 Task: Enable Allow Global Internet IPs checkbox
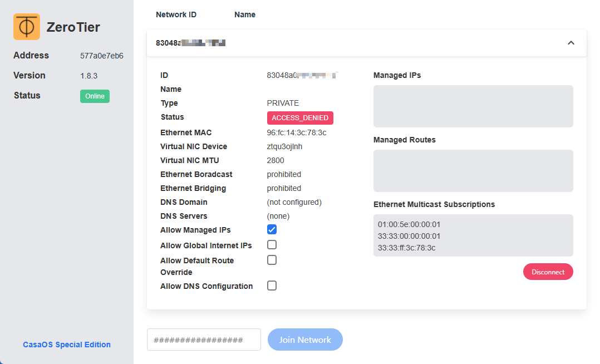[x=272, y=244]
